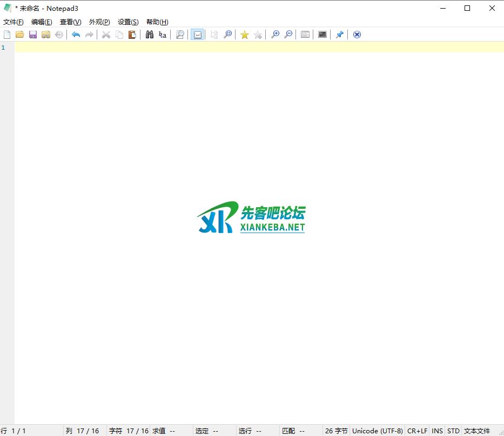Redo the last undone edit

point(89,35)
